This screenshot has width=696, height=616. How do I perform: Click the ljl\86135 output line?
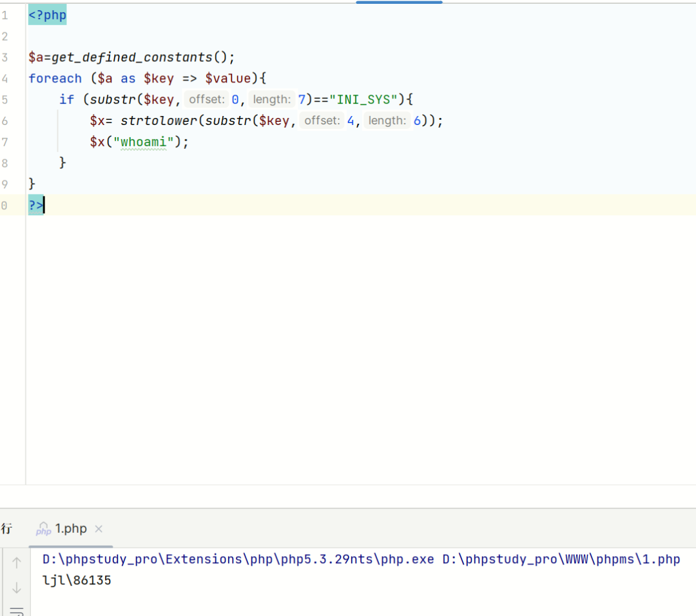tap(77, 581)
